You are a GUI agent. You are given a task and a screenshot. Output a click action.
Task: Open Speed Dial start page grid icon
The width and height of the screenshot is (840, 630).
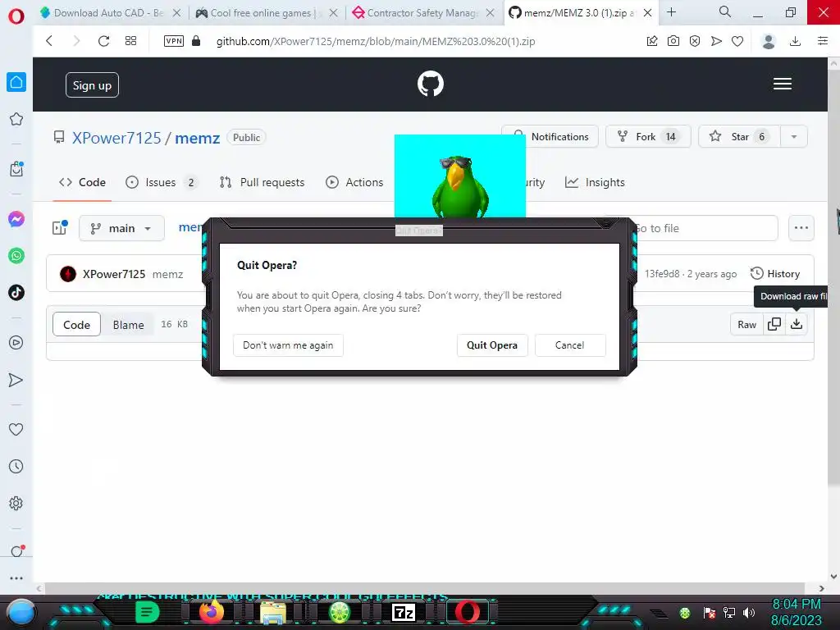(x=130, y=41)
